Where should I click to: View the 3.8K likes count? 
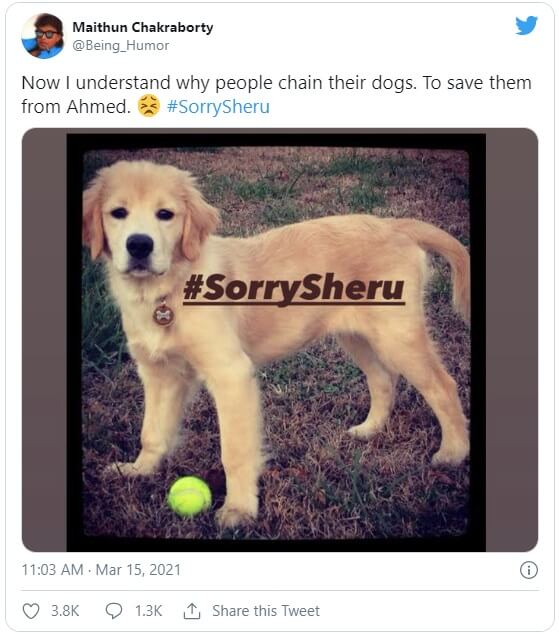(x=65, y=611)
